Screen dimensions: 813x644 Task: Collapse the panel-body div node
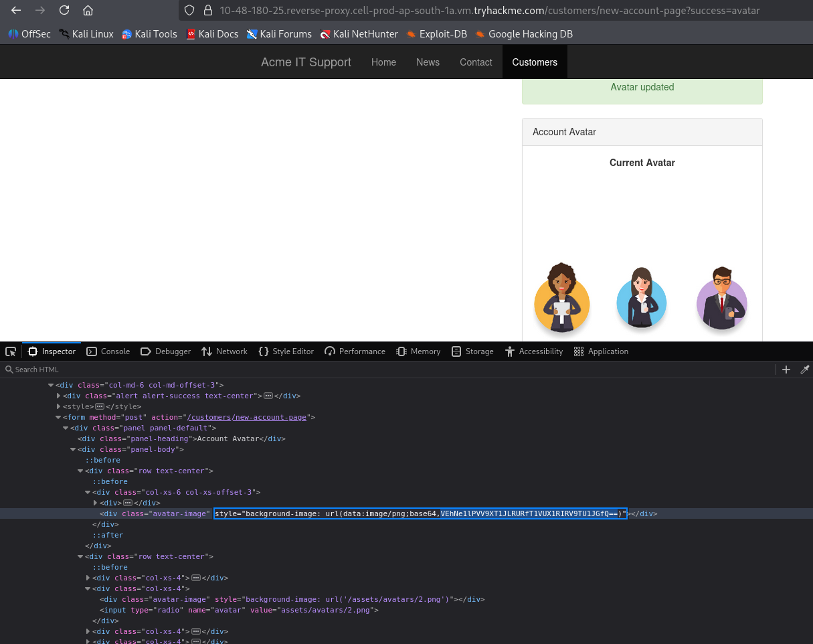pyautogui.click(x=72, y=449)
